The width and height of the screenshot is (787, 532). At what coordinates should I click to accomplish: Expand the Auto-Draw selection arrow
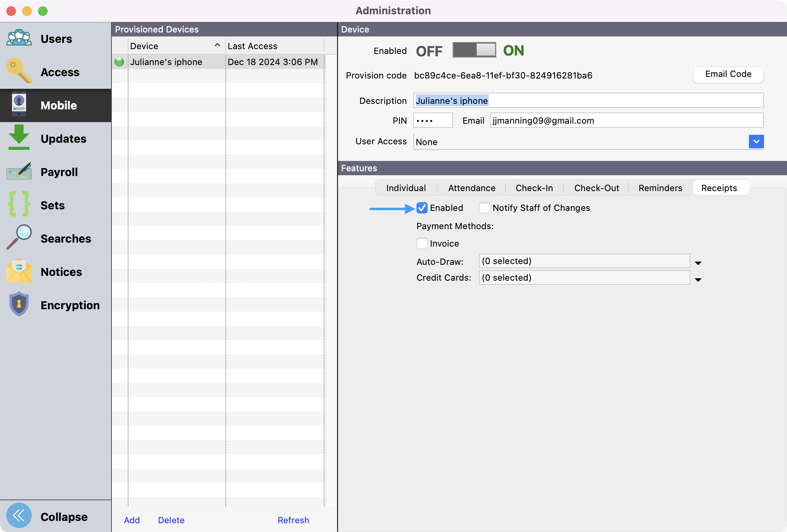[x=698, y=263]
